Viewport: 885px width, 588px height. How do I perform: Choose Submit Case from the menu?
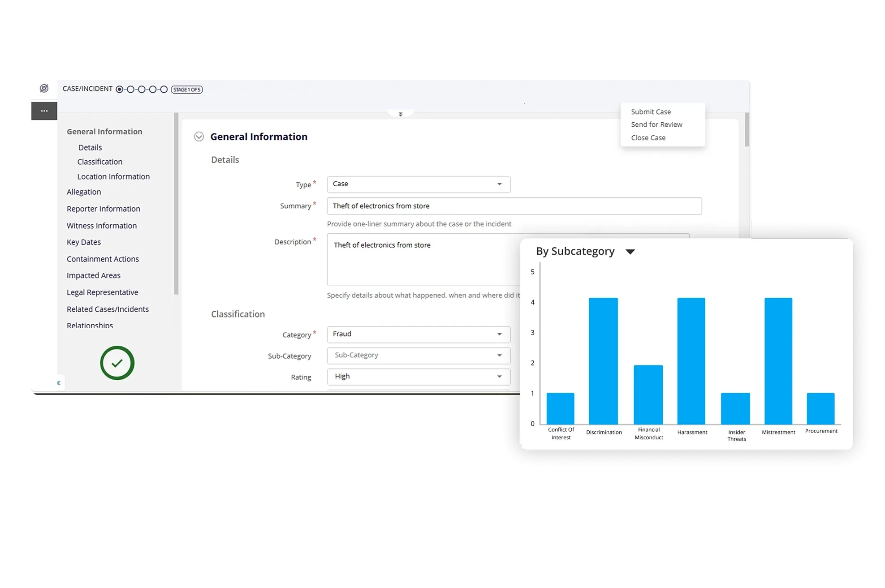[x=651, y=112]
